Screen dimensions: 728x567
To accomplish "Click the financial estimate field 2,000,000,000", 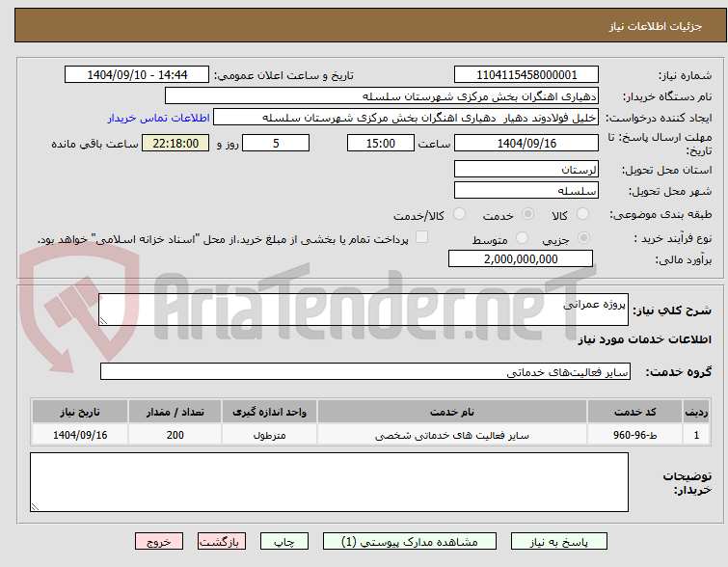I will point(521,258).
